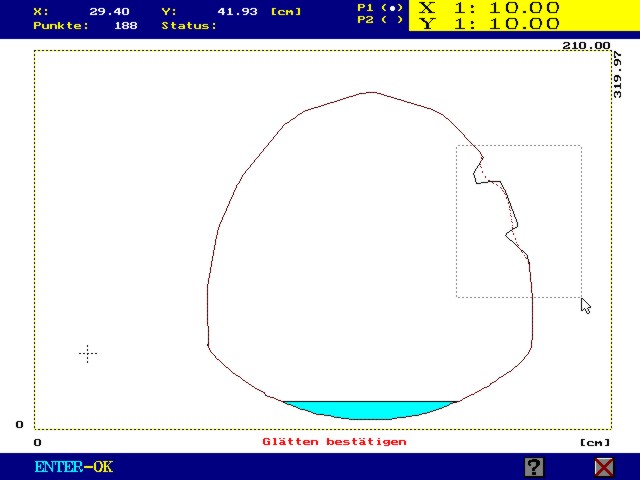
Task: Click the [cm] unit in the header
Action: [286, 11]
